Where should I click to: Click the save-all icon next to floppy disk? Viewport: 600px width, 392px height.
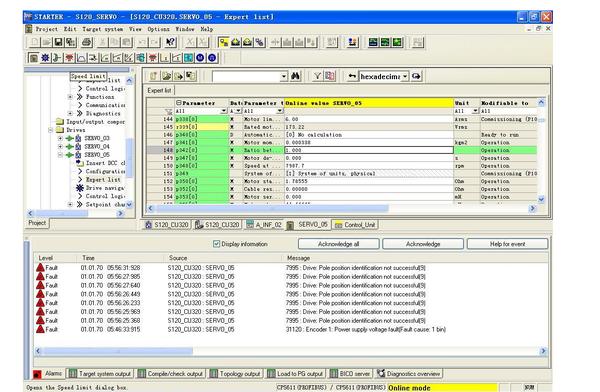(70, 42)
